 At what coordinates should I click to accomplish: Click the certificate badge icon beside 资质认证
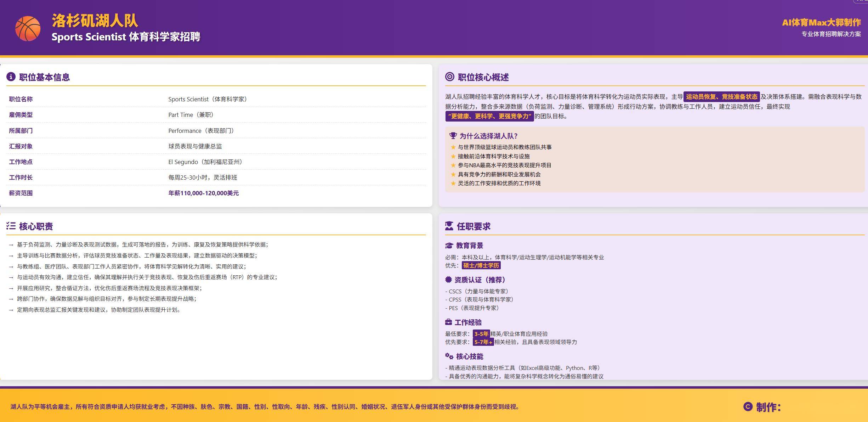click(448, 280)
